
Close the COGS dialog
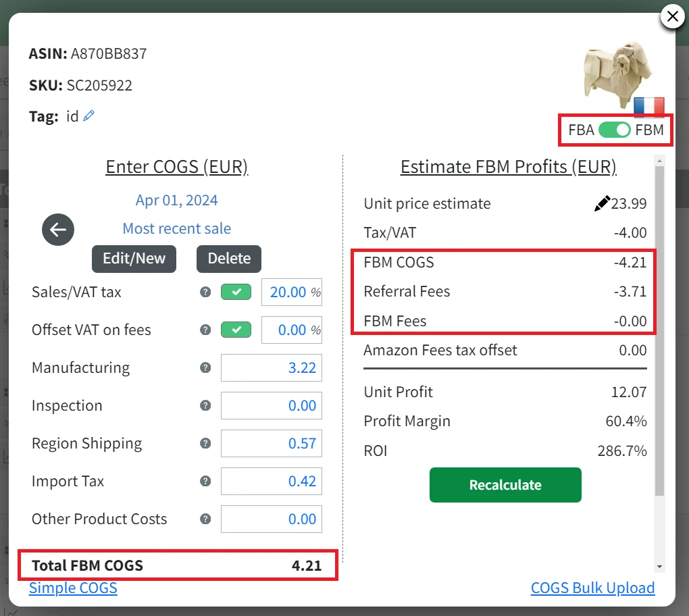click(x=672, y=16)
